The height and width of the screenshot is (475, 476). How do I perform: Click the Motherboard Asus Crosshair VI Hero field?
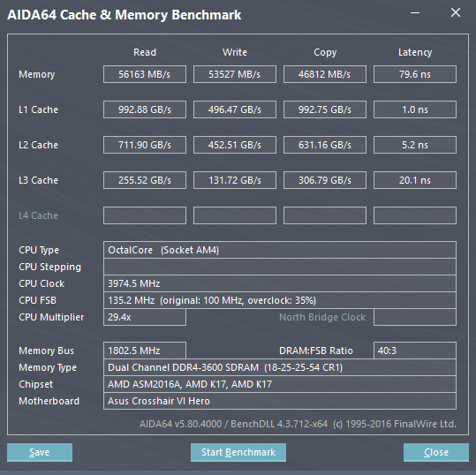coord(280,401)
